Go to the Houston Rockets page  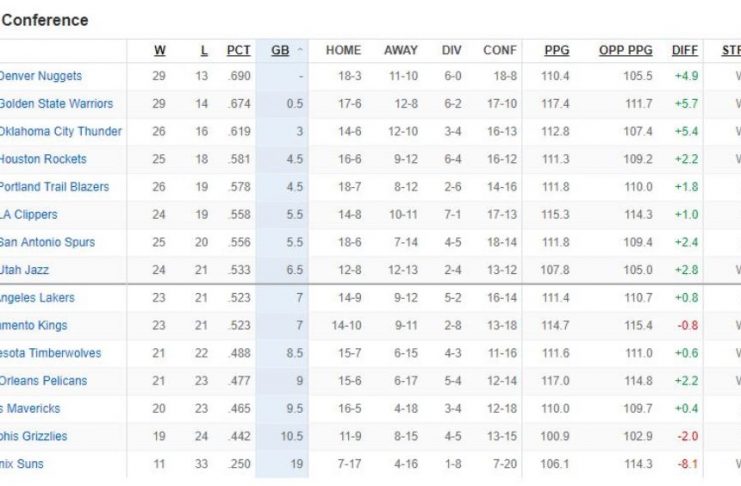click(42, 159)
